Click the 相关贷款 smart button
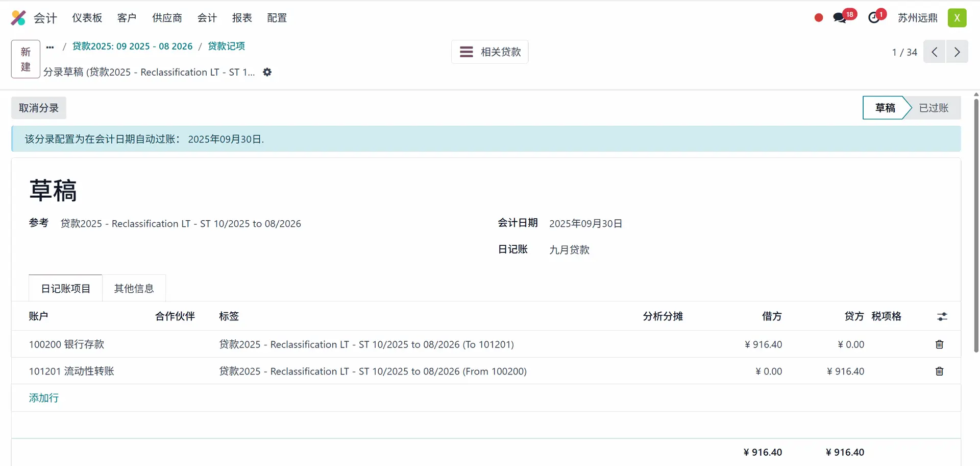980x466 pixels. coord(490,52)
